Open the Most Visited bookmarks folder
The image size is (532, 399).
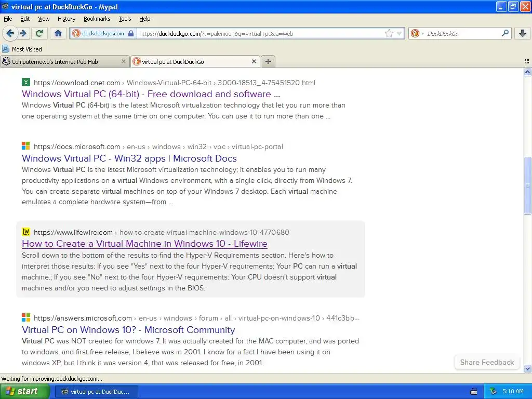(x=22, y=49)
